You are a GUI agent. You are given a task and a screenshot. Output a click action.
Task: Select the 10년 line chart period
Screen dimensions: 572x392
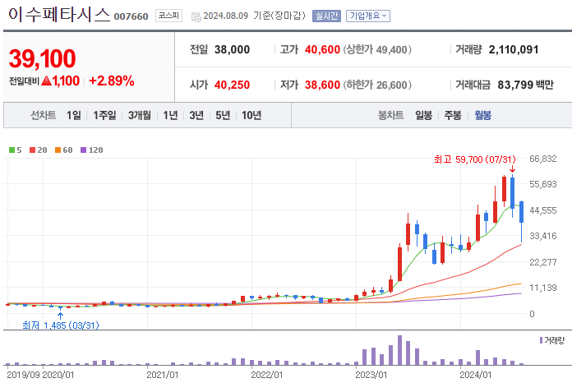(251, 116)
